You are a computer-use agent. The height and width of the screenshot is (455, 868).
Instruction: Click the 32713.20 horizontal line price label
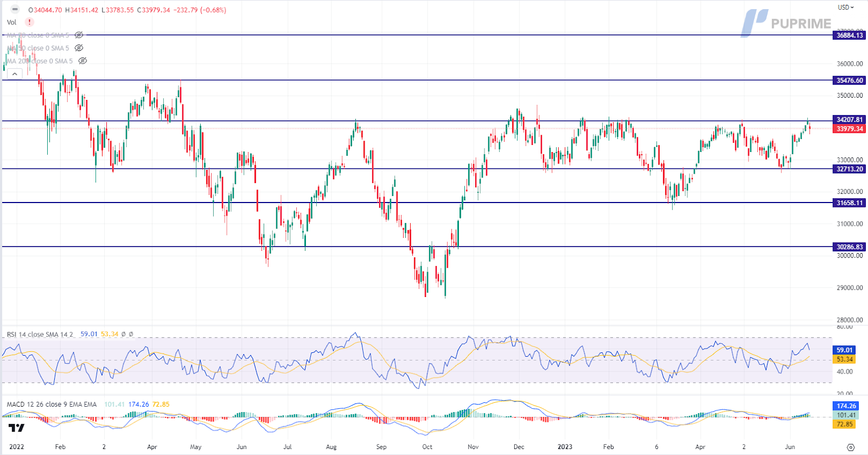[849, 169]
